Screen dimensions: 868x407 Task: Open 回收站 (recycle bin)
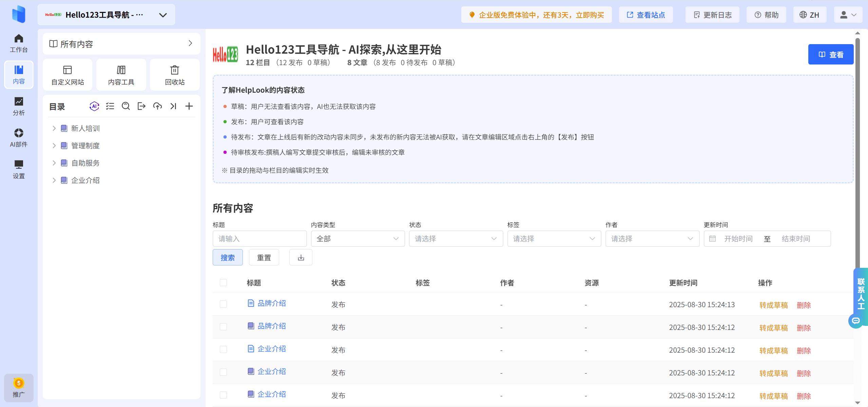174,74
